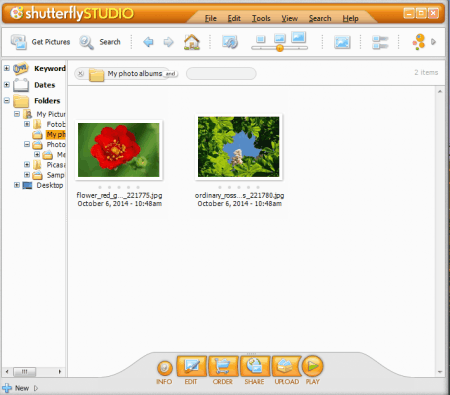The height and width of the screenshot is (395, 450).
Task: Click the rotate/refresh pictures icon
Action: [x=230, y=42]
